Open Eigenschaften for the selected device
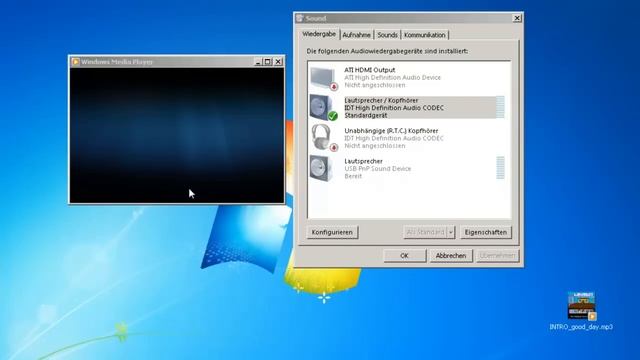 pos(485,232)
